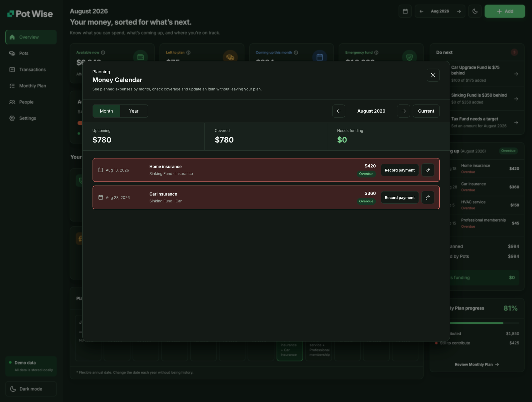Viewport: 532px width, 402px height.
Task: Click the Monthly Plan progress bar
Action: coord(485,323)
